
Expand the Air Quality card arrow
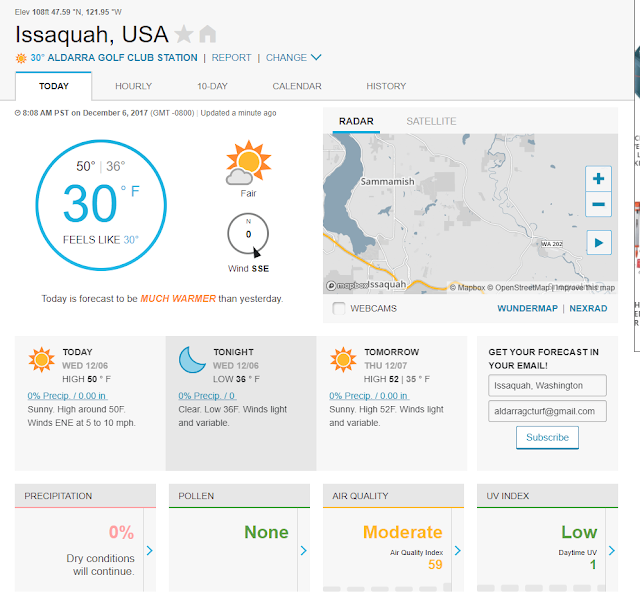coord(458,550)
